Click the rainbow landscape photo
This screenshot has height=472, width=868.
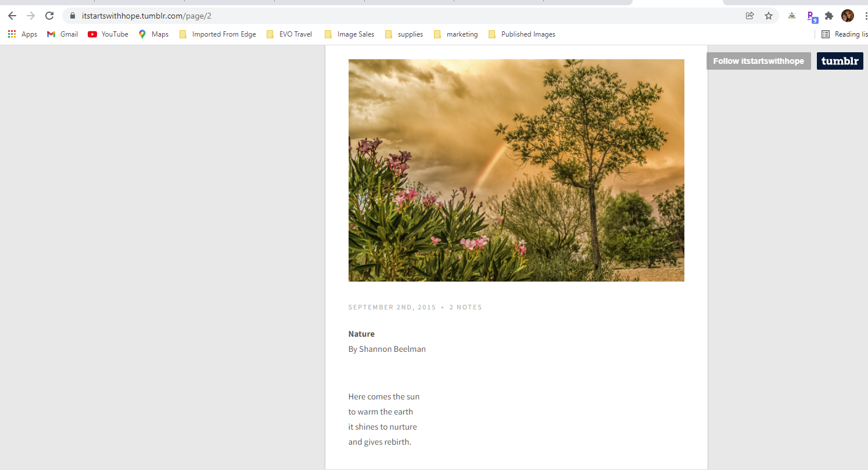(516, 170)
